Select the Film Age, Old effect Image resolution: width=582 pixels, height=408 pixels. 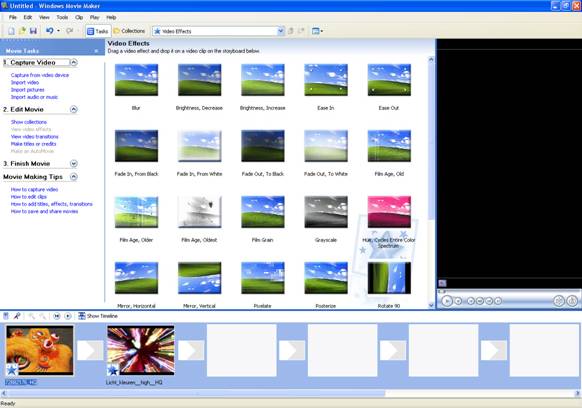coord(389,146)
